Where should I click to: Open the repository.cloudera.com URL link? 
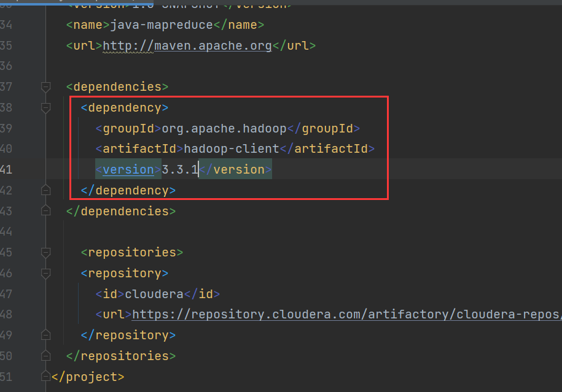[344, 315]
